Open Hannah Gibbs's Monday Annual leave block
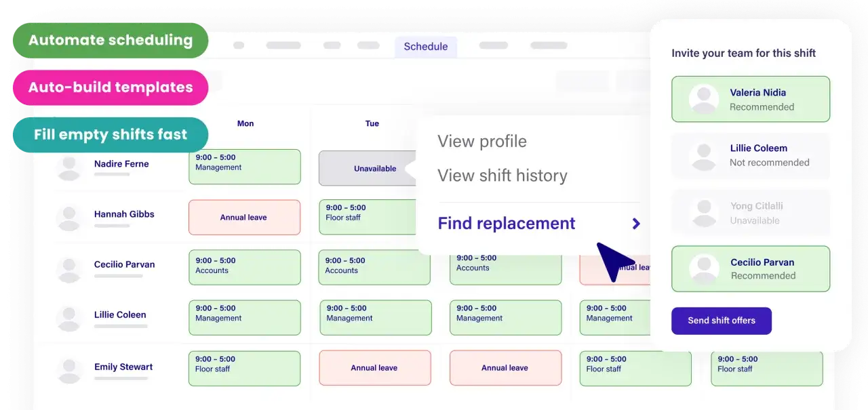 pyautogui.click(x=244, y=217)
